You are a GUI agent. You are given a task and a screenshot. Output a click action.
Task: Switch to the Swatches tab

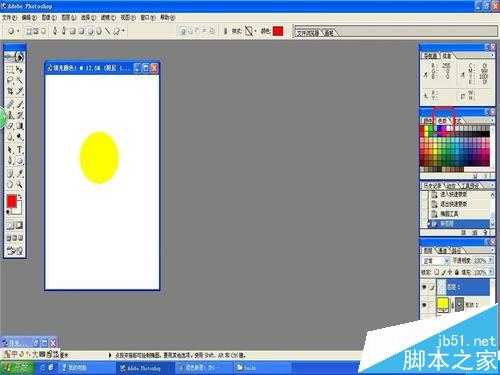coord(442,121)
